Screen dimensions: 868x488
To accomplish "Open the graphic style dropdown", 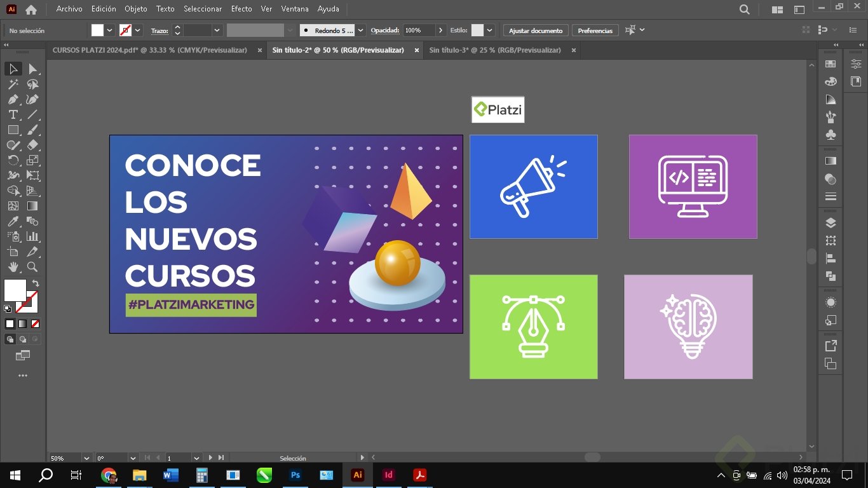I will 490,30.
